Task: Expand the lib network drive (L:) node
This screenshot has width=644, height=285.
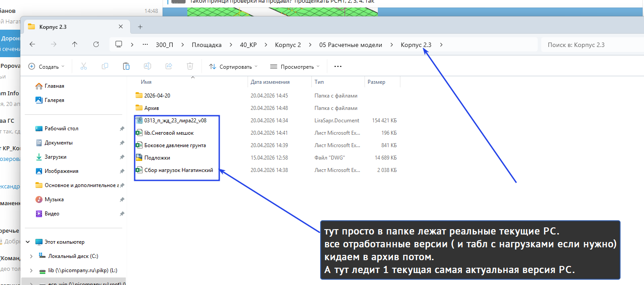Action: [x=31, y=270]
